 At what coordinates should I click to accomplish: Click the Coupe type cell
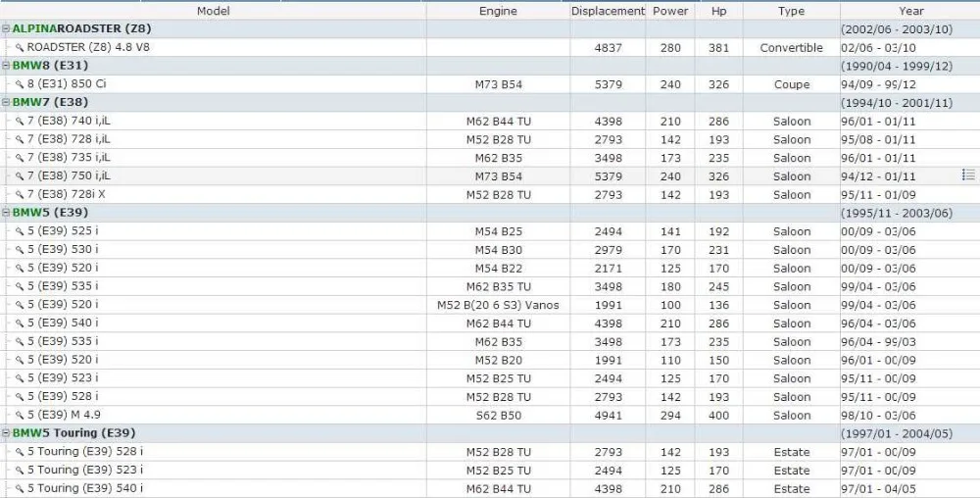pyautogui.click(x=791, y=84)
